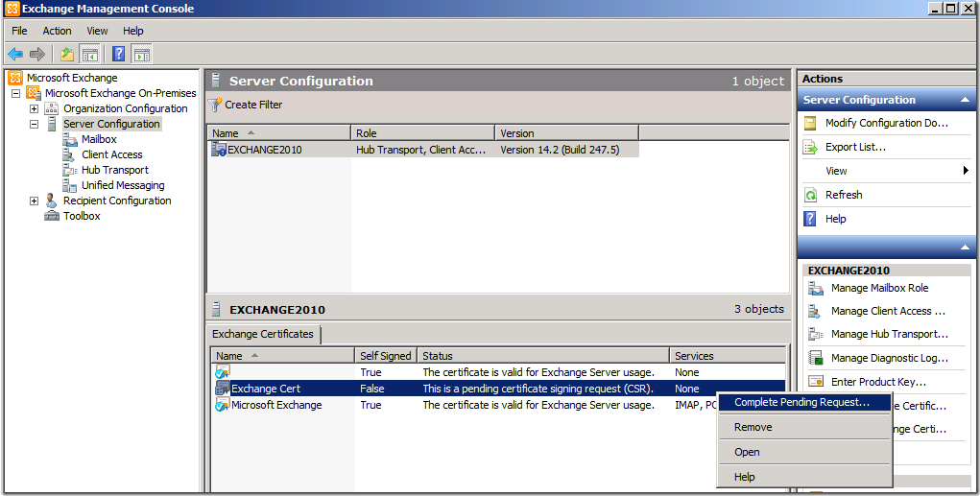Viewport: 980px width, 496px height.
Task: Click the Up one level folder icon
Action: pos(67,55)
